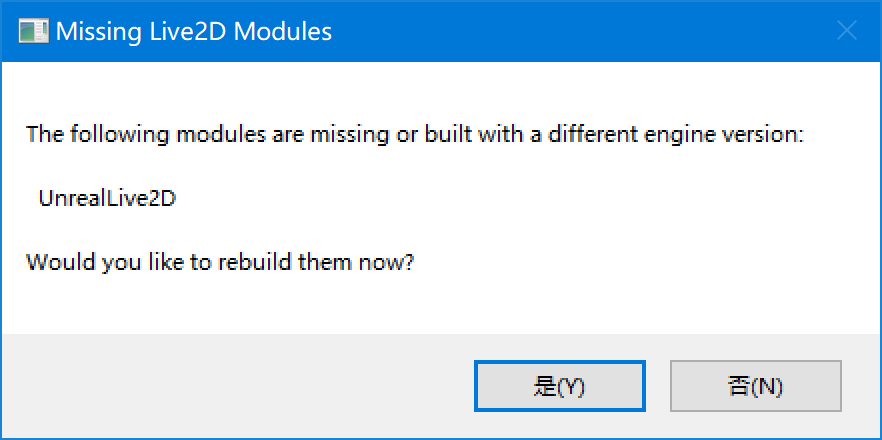The image size is (882, 440).
Task: Click the gray footer area beside buttons
Action: (x=236, y=386)
